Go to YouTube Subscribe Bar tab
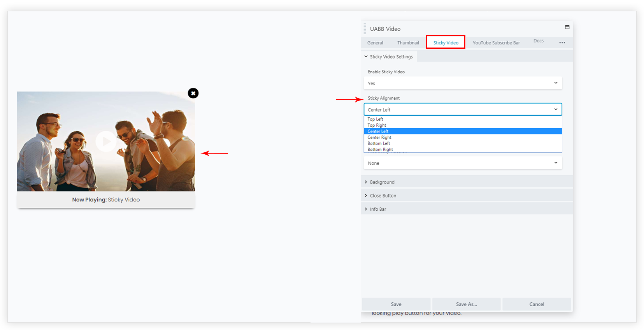This screenshot has width=644, height=330. click(x=496, y=43)
